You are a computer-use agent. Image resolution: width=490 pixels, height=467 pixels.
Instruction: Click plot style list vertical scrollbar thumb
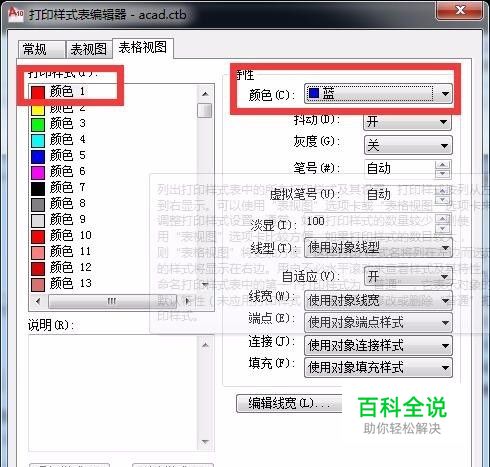click(205, 111)
